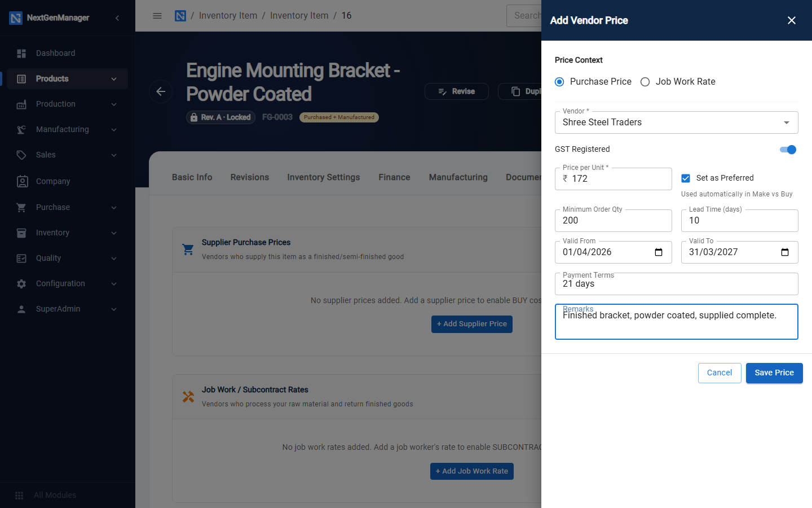Open the Valid From calendar picker icon
Screen dimensions: 812x508
point(658,252)
